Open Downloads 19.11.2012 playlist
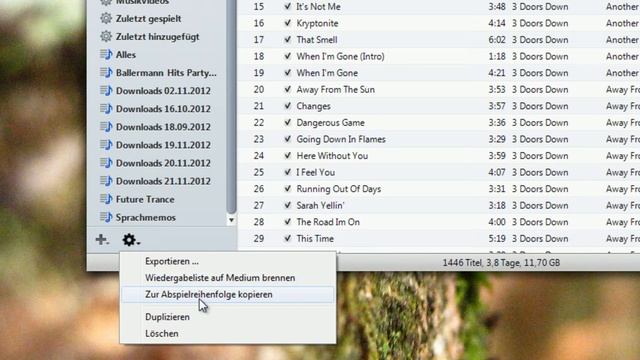This screenshot has width=640, height=360. pyautogui.click(x=163, y=145)
